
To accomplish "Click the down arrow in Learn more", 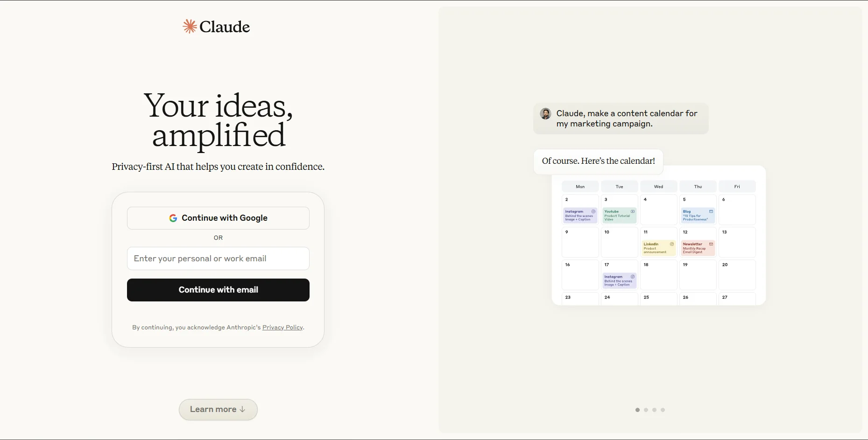I will [x=242, y=409].
